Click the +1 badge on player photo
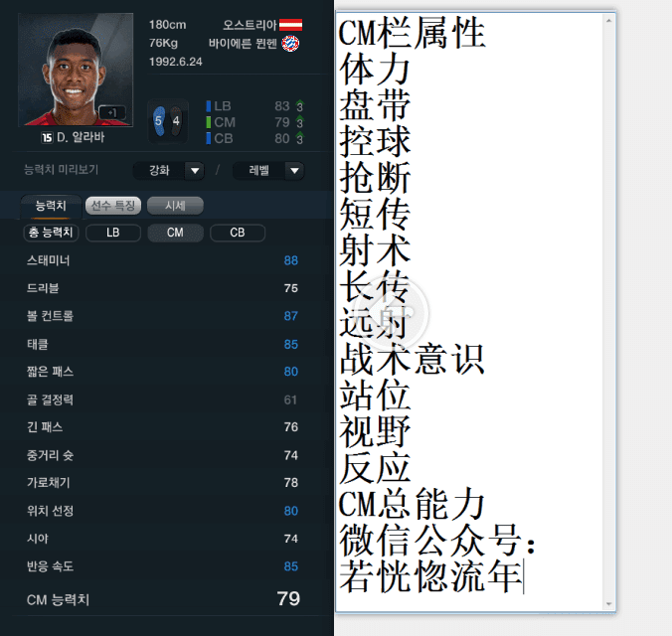672x636 pixels. point(112,112)
